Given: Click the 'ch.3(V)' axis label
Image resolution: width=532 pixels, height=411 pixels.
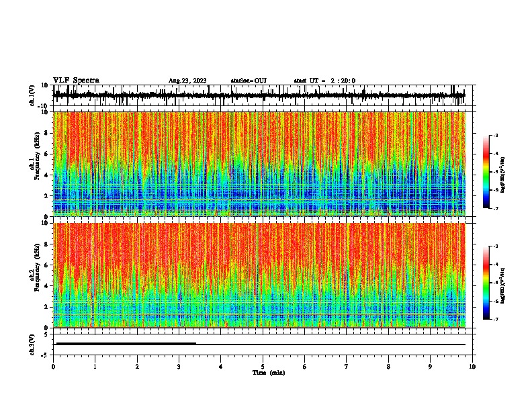Looking at the screenshot, I should tap(32, 345).
